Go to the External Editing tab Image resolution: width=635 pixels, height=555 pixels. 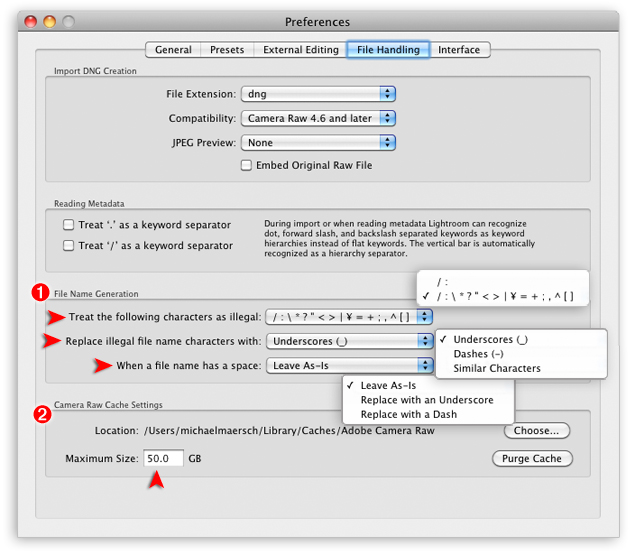(300, 50)
